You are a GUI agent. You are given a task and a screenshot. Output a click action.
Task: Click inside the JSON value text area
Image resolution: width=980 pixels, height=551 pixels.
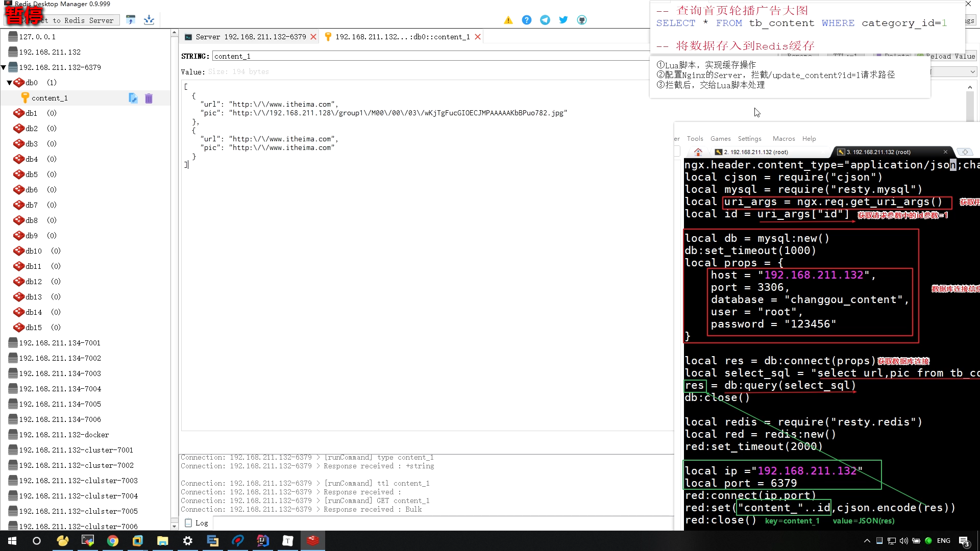[427, 255]
